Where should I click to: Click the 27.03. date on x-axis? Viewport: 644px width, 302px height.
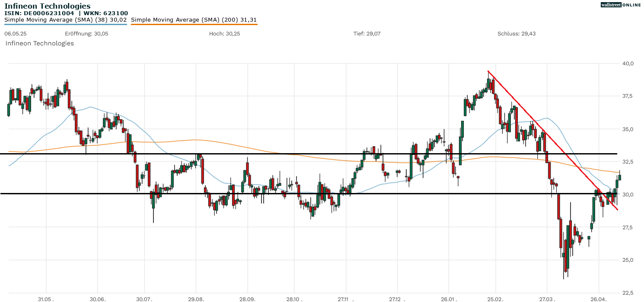point(547,299)
